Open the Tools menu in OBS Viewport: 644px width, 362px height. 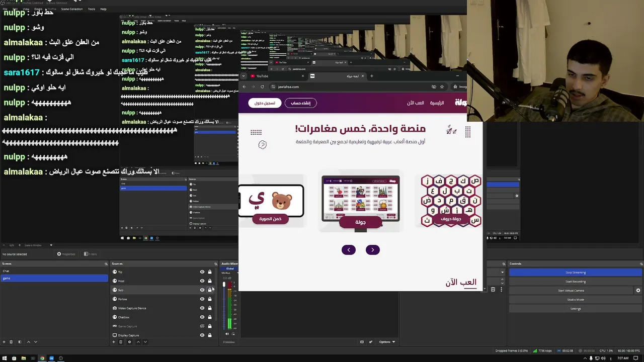[x=92, y=9]
